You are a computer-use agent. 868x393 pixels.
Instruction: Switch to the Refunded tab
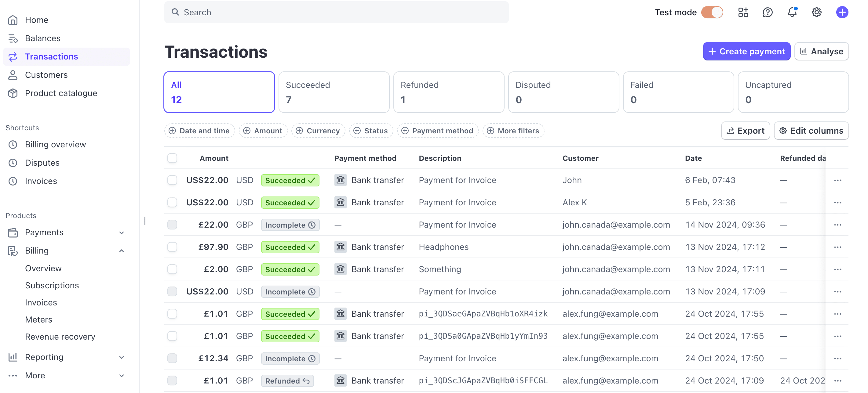pyautogui.click(x=449, y=92)
